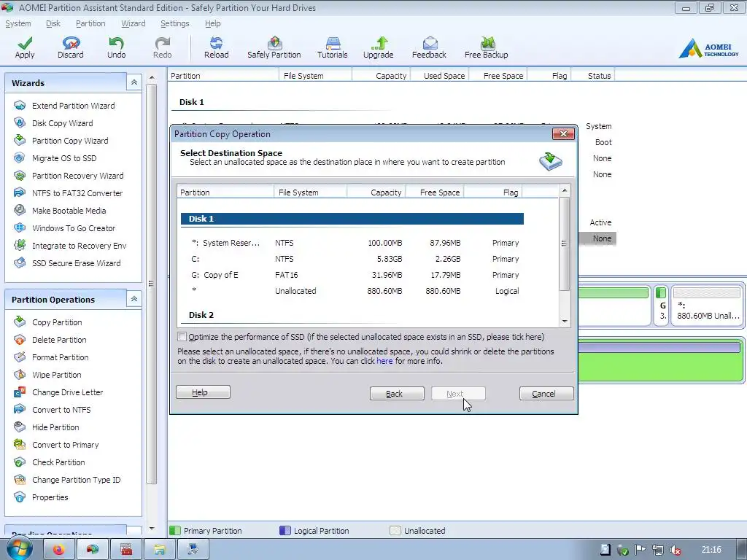Open Feedback from the toolbar
Screen dimensions: 747x560
(429, 47)
